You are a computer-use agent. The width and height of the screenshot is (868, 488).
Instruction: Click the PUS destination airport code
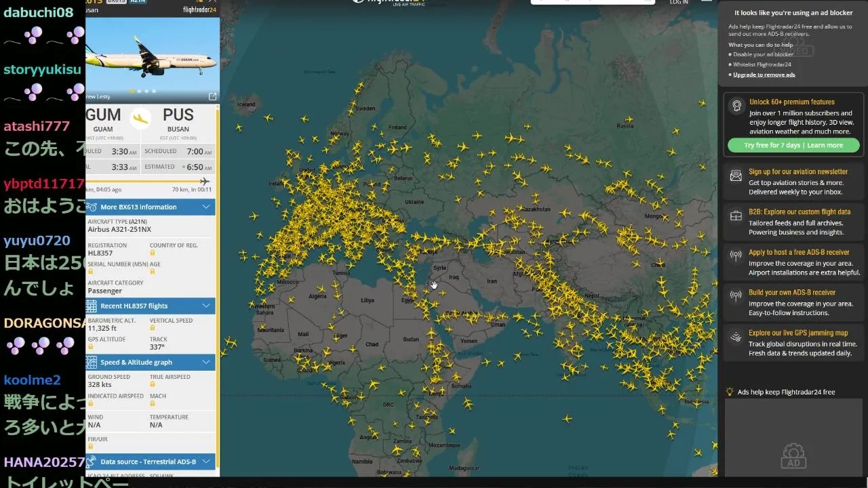178,115
